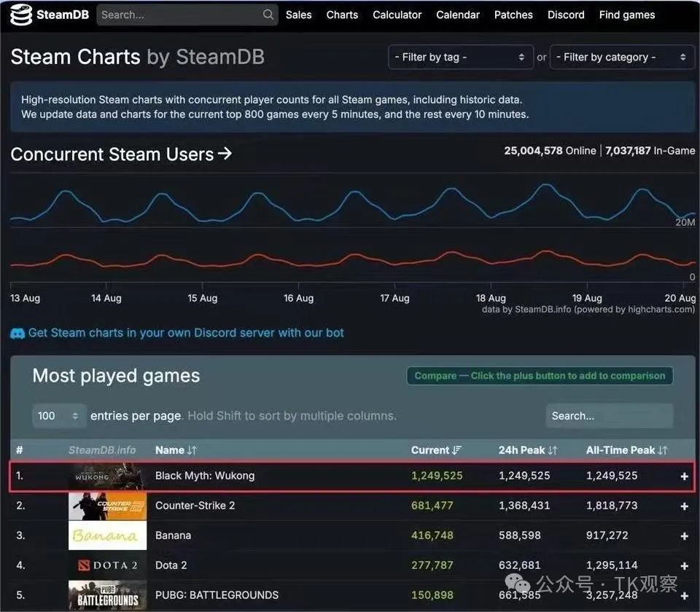This screenshot has height=612, width=700.
Task: Add Black Myth: Wukong to comparison
Action: tap(684, 476)
